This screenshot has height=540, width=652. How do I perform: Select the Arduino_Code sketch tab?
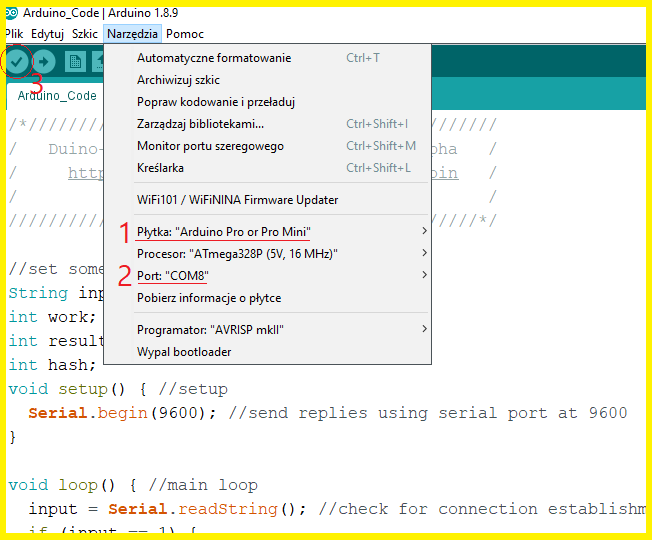[x=57, y=96]
